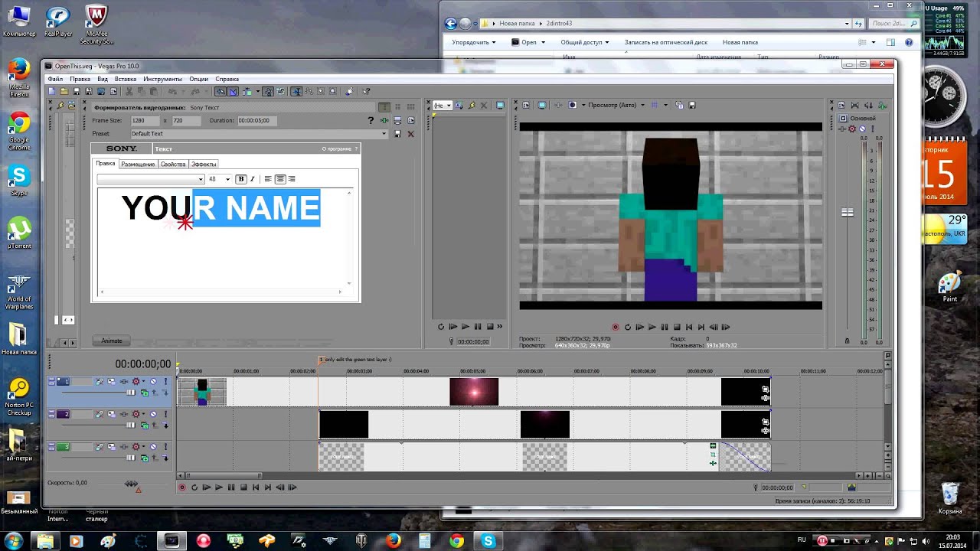Click the split-screen icon in preview toolbar

point(573,105)
